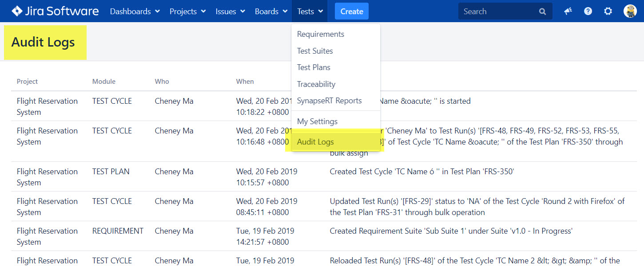Choose Test Plans in the menu

314,67
